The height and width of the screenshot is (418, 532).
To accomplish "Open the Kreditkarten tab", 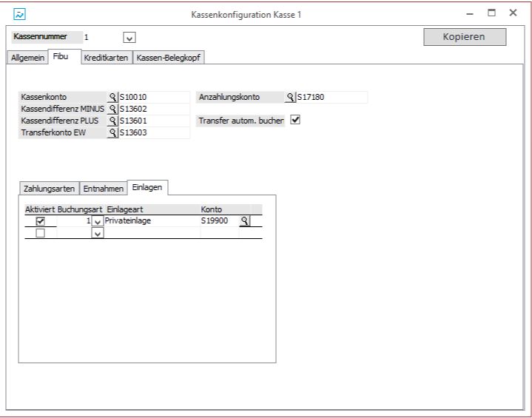I will 106,57.
